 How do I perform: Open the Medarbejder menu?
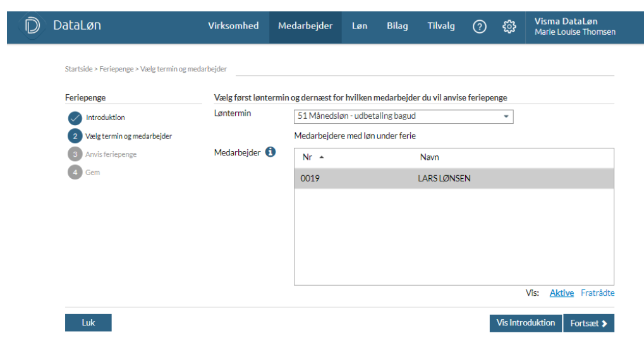pos(305,26)
